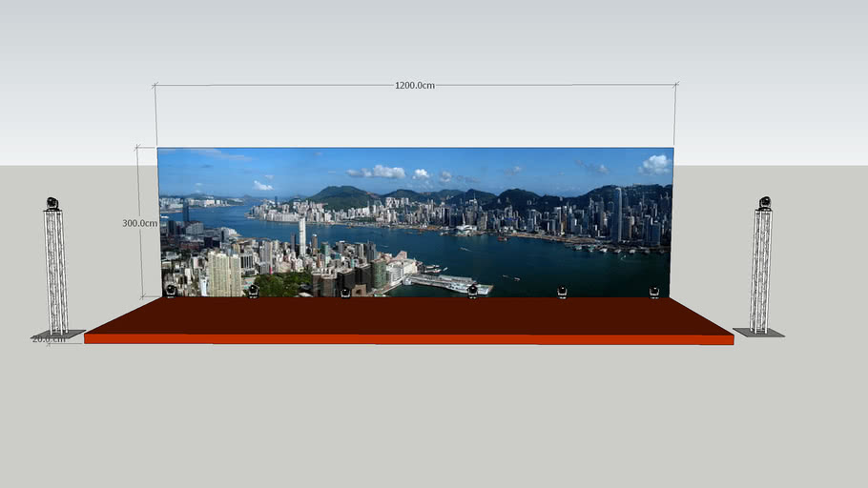
Task: Select the base plate of the left truss
Action: coord(57,335)
